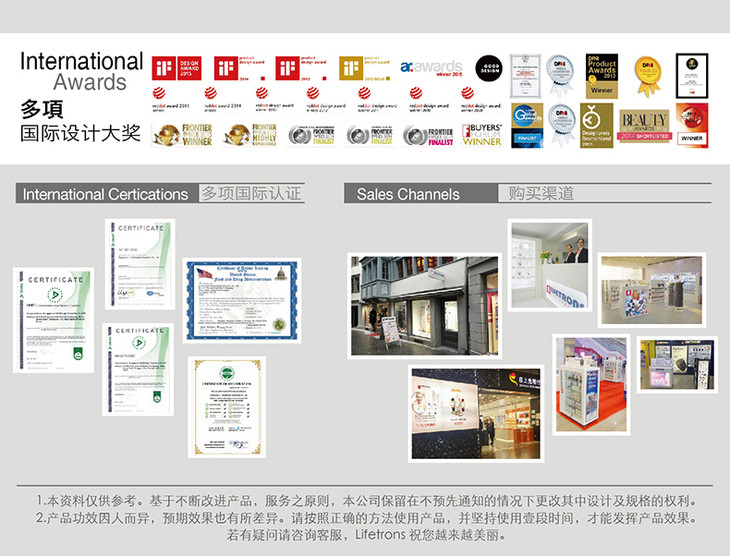This screenshot has width=730, height=556.
Task: View the airport shop interior photo with display stands
Action: point(652,290)
